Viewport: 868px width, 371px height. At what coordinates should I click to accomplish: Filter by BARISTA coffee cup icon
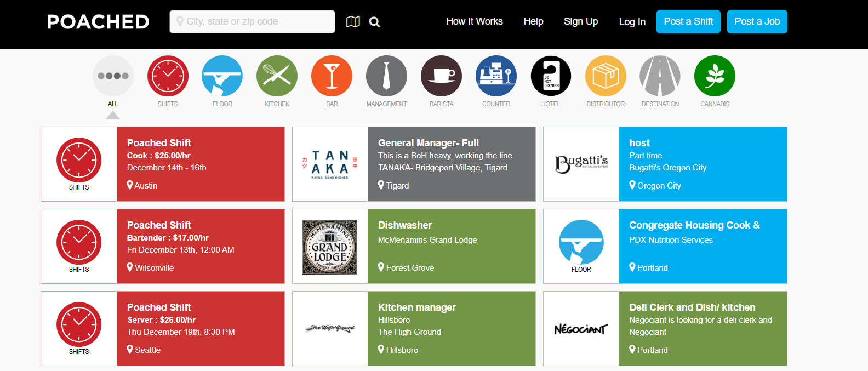point(441,76)
